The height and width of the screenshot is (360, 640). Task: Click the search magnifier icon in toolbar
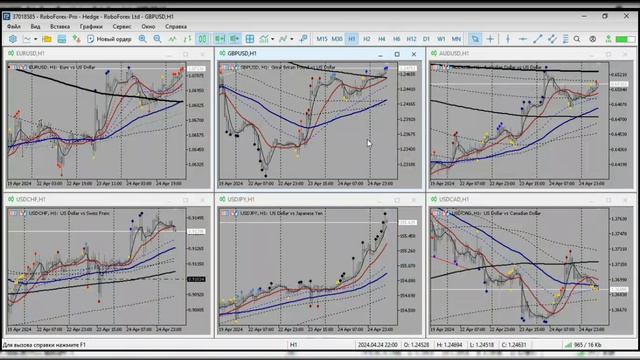[577, 39]
